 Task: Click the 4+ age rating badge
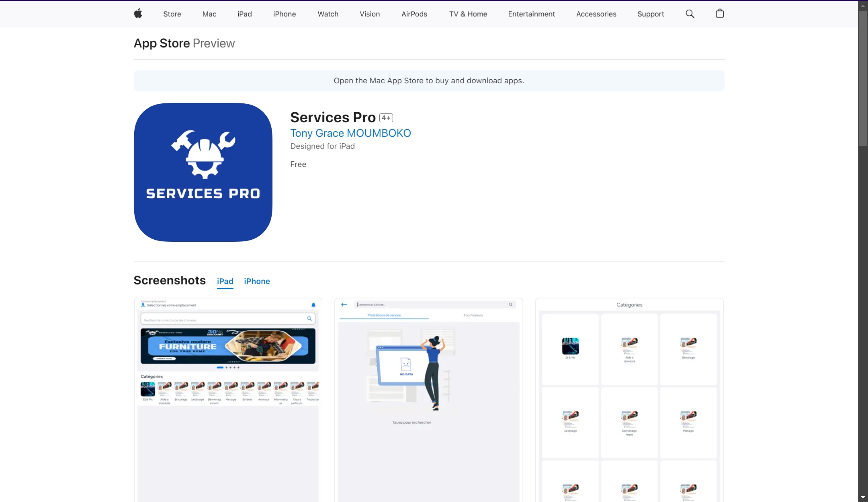pyautogui.click(x=386, y=118)
